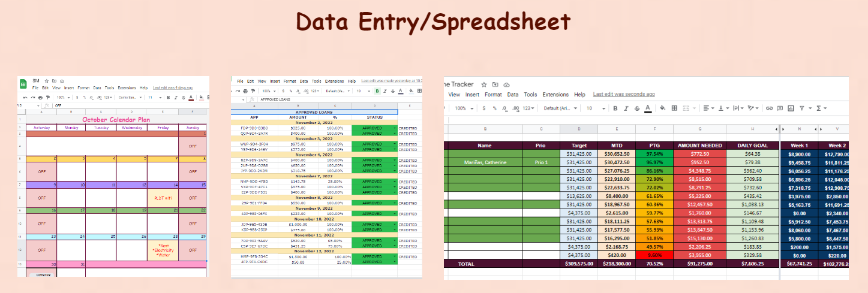Viewport: 868px width, 293px height.
Task: Click the insert link icon in the Tracker sheet
Action: pos(769,108)
